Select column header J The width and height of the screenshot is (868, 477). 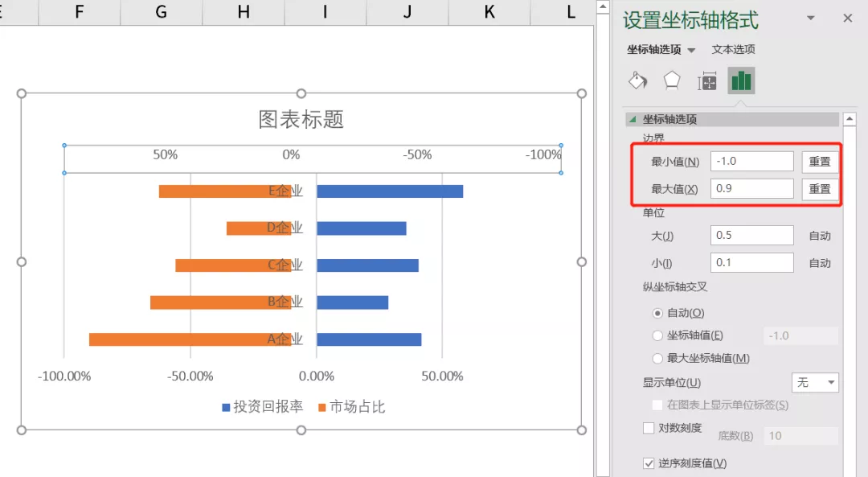[407, 12]
